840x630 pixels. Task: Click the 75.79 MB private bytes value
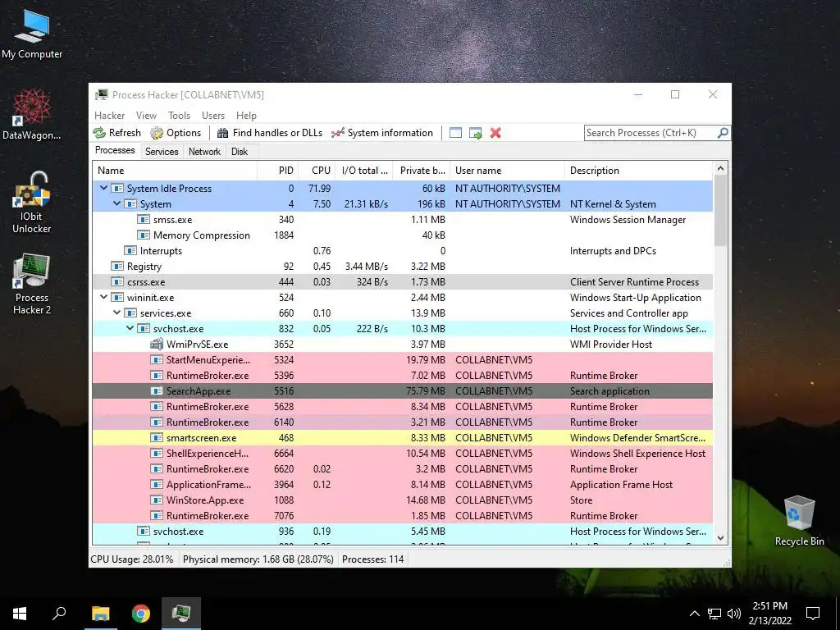426,391
